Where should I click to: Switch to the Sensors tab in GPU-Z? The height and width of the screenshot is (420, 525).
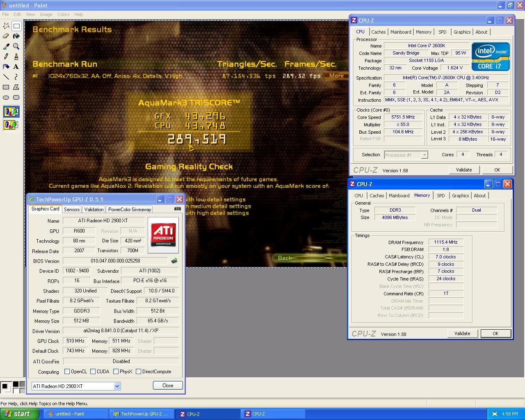point(72,210)
